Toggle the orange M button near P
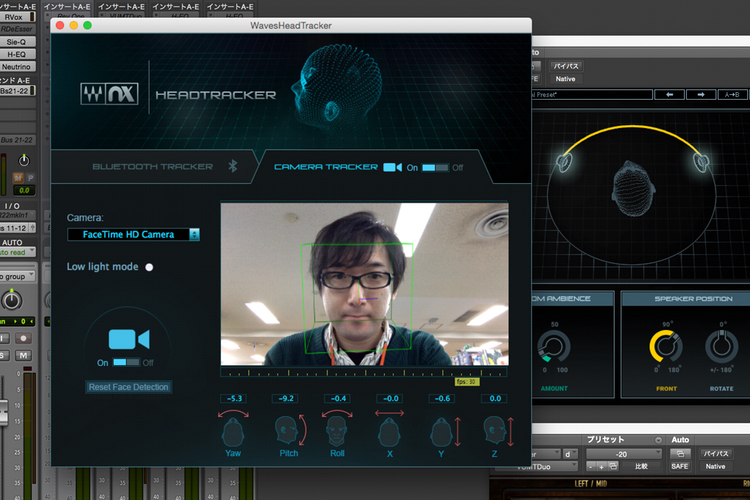This screenshot has width=750, height=500. (18, 178)
